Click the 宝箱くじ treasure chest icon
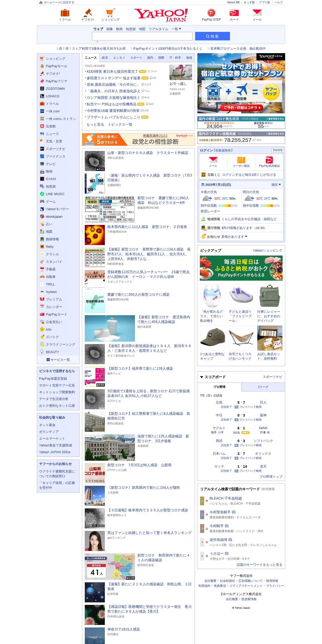The height and width of the screenshot is (644, 322). click(x=203, y=175)
